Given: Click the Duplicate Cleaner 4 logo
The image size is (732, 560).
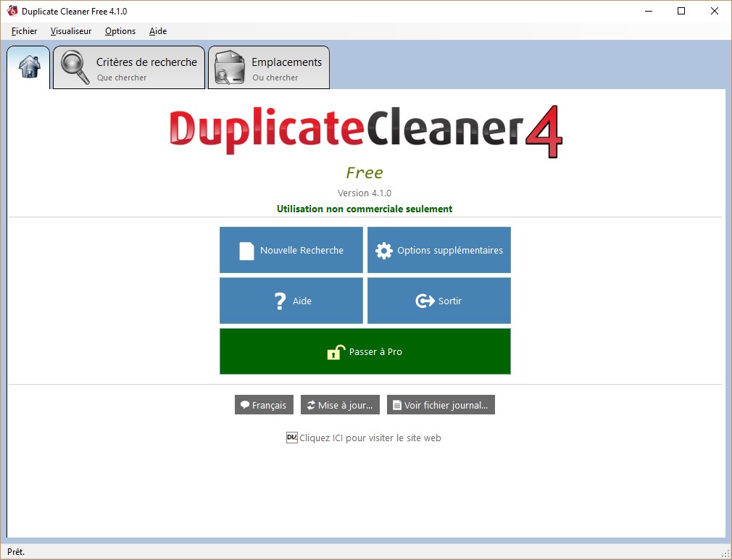Looking at the screenshot, I should [x=366, y=130].
